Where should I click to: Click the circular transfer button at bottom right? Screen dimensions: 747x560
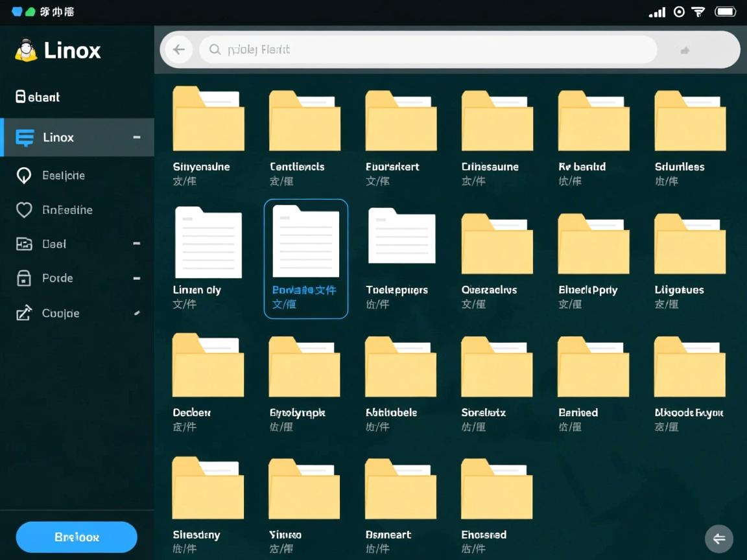pos(719,539)
